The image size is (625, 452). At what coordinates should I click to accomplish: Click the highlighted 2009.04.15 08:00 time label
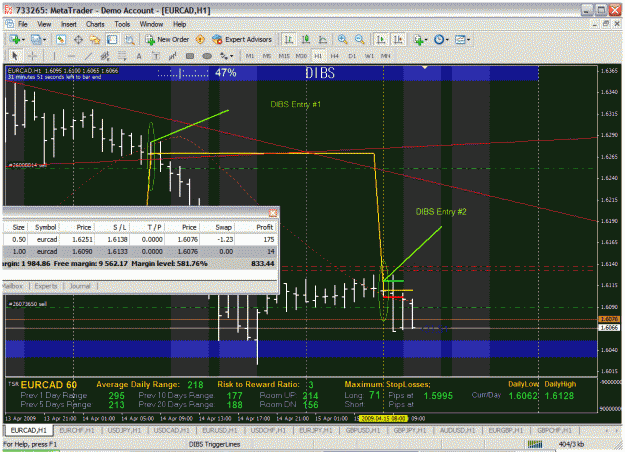pos(383,418)
